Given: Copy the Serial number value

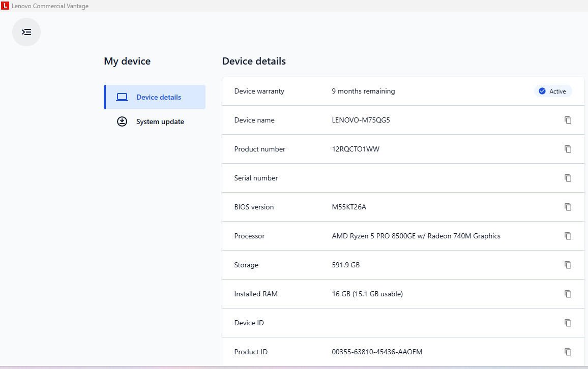Looking at the screenshot, I should pos(568,178).
